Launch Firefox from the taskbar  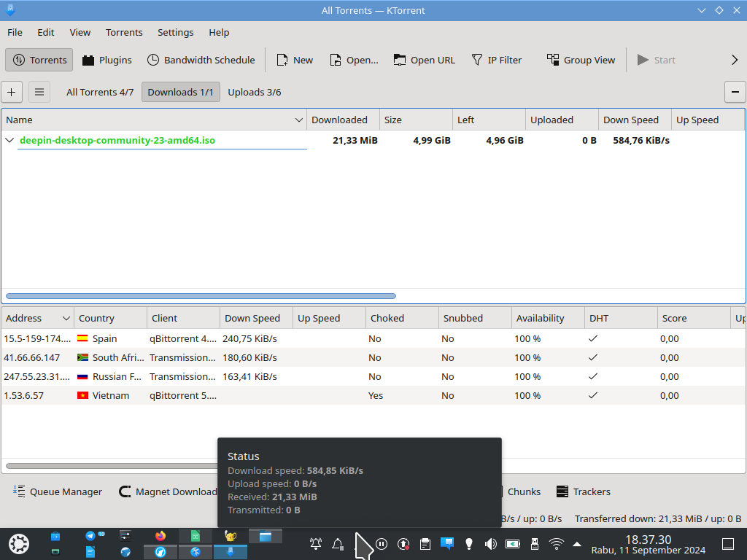click(160, 536)
